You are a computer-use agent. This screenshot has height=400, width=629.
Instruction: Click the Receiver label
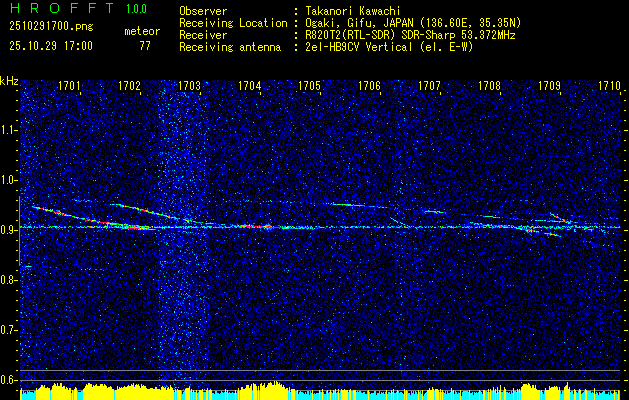click(x=203, y=35)
